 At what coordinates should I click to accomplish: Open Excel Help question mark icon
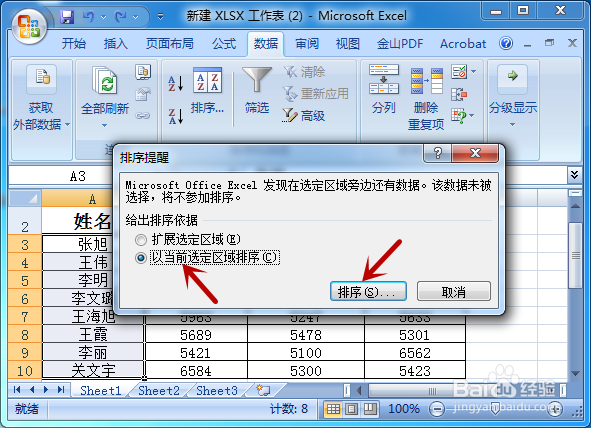point(506,43)
